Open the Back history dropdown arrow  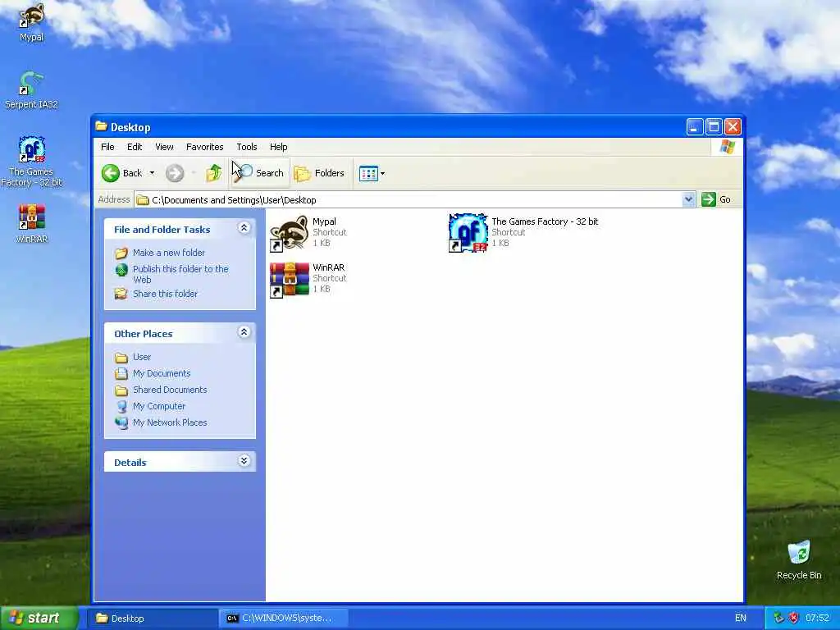point(152,173)
